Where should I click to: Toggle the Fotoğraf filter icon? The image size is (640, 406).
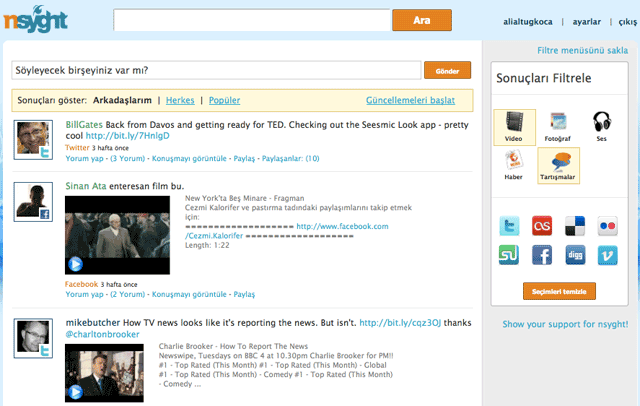click(558, 127)
